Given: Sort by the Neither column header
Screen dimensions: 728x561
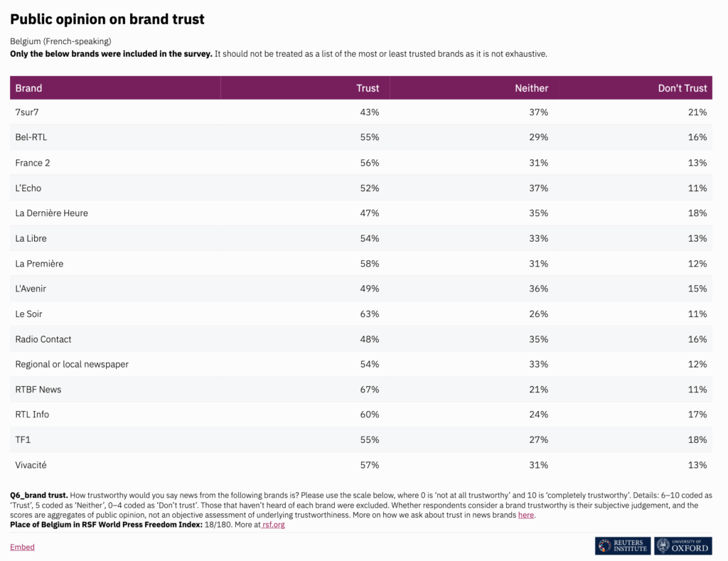Looking at the screenshot, I should (531, 88).
